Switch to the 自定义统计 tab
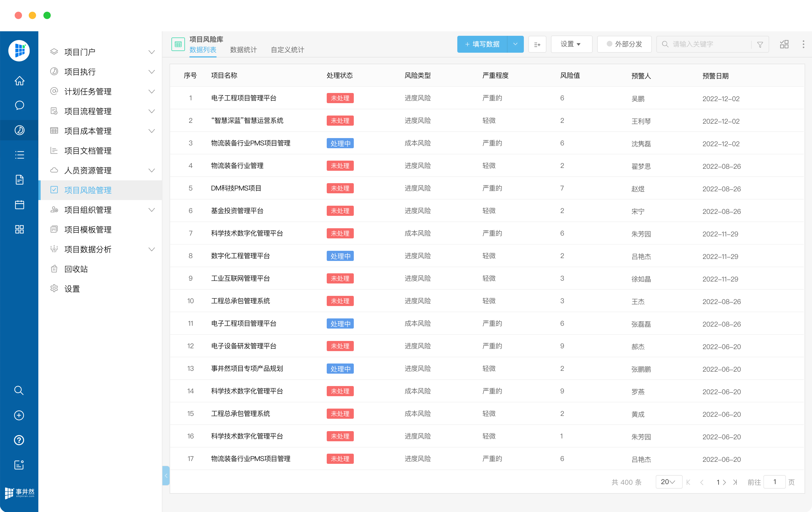 [287, 50]
